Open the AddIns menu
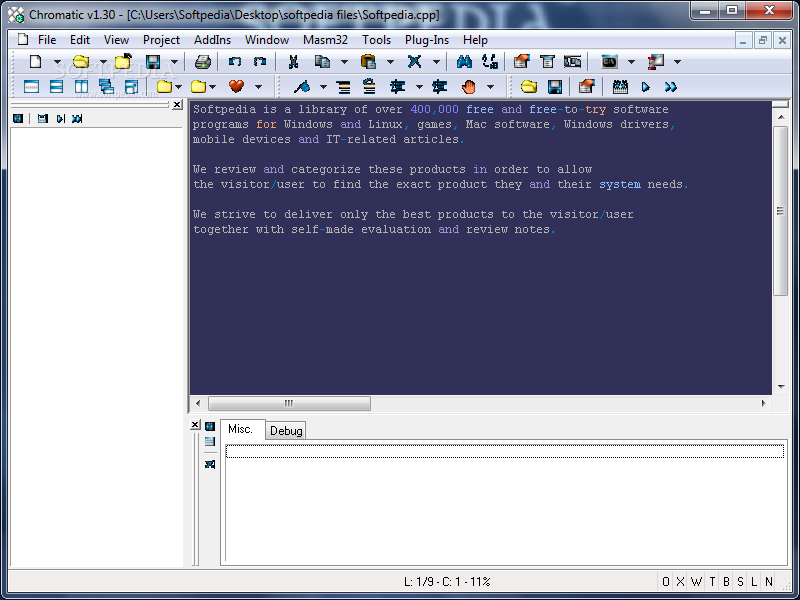Viewport: 800px width, 600px height. pos(212,40)
